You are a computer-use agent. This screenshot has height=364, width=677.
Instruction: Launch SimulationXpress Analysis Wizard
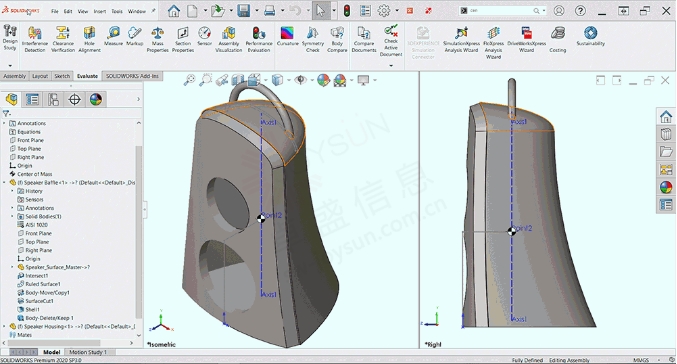click(x=461, y=39)
